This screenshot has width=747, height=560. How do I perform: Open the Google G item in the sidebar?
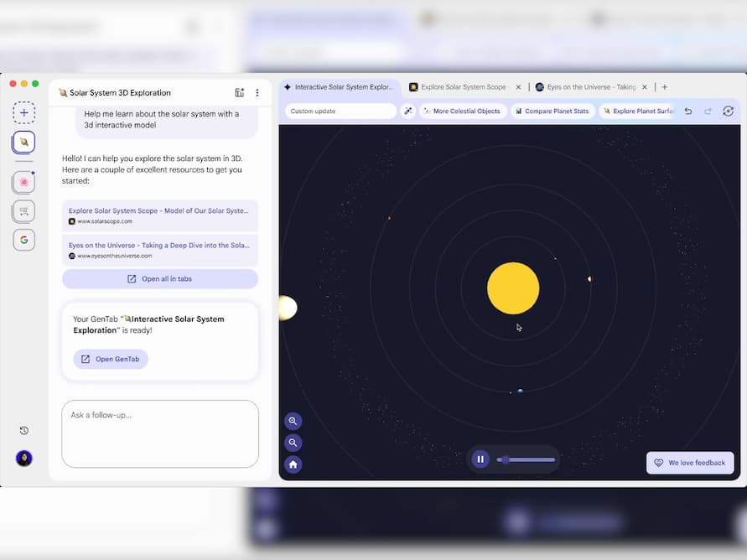click(23, 240)
